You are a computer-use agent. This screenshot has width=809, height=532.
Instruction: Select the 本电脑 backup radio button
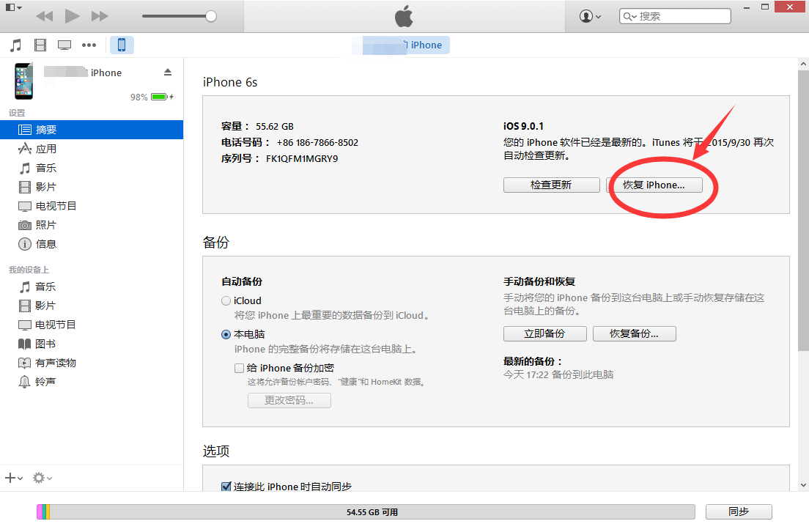pos(226,334)
